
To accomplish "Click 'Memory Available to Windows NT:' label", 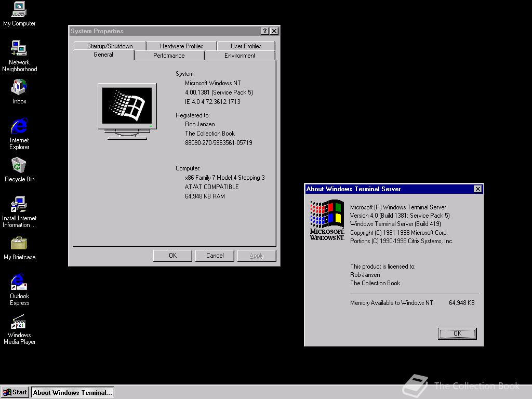I will (392, 303).
